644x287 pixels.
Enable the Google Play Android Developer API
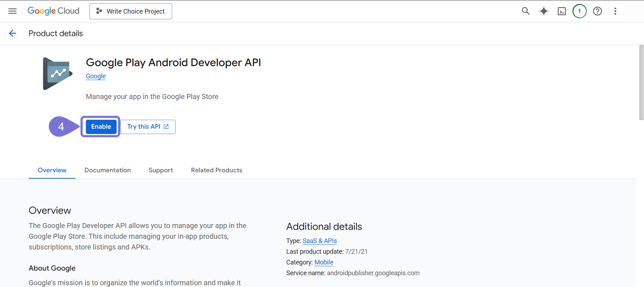pos(101,127)
